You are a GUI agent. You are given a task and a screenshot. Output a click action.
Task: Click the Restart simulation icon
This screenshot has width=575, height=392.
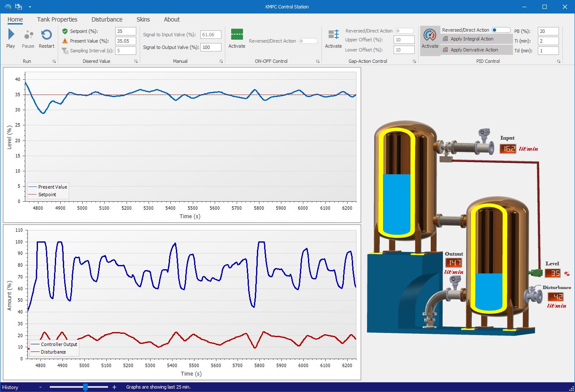click(x=46, y=35)
